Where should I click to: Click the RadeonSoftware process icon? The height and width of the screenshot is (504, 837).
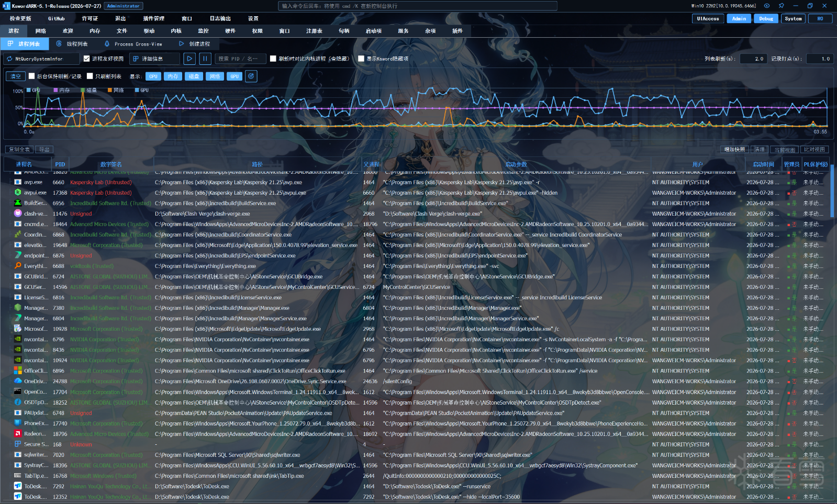coord(18,434)
